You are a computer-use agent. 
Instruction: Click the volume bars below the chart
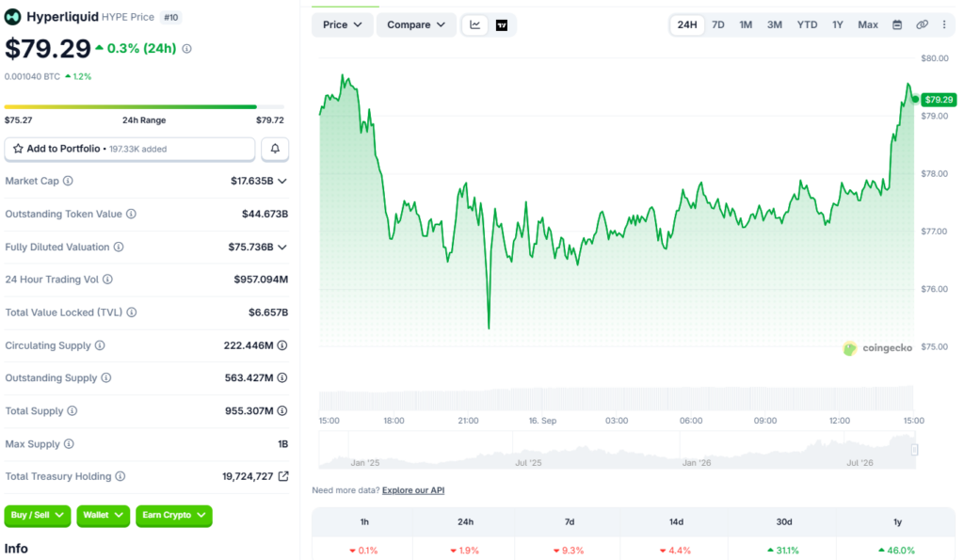pyautogui.click(x=616, y=398)
